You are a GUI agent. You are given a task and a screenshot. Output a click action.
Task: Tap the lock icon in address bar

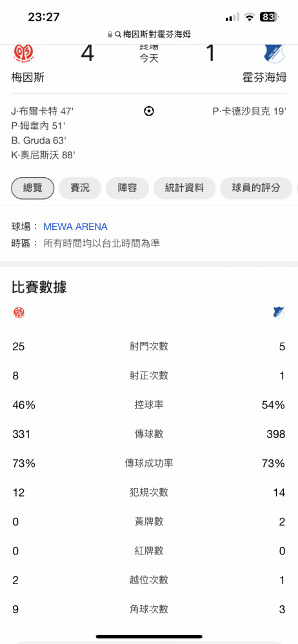click(110, 35)
